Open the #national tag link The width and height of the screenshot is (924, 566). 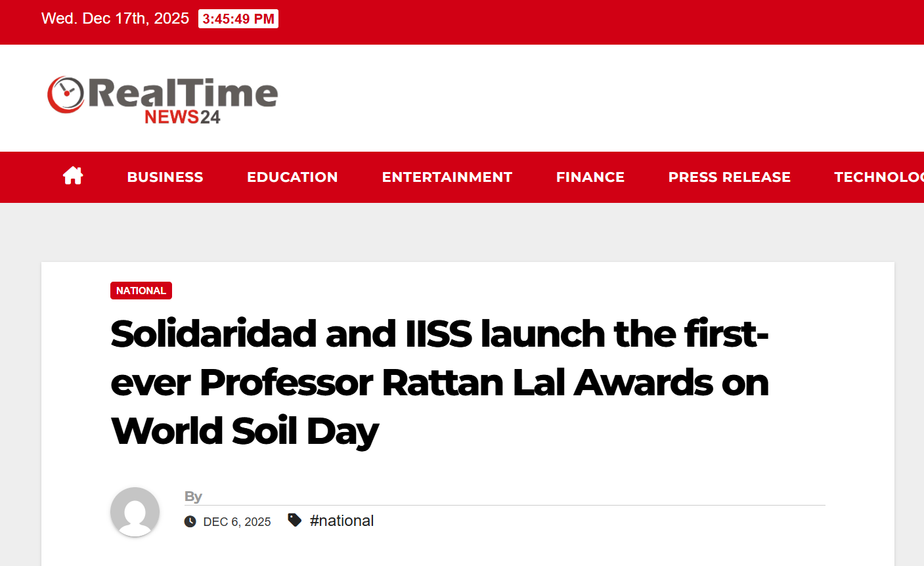click(x=341, y=520)
